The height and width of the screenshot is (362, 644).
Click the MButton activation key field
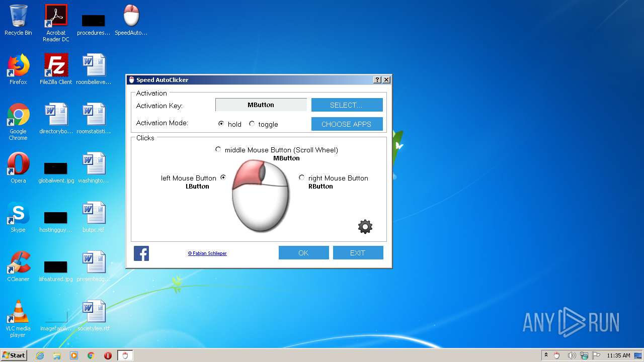[261, 105]
